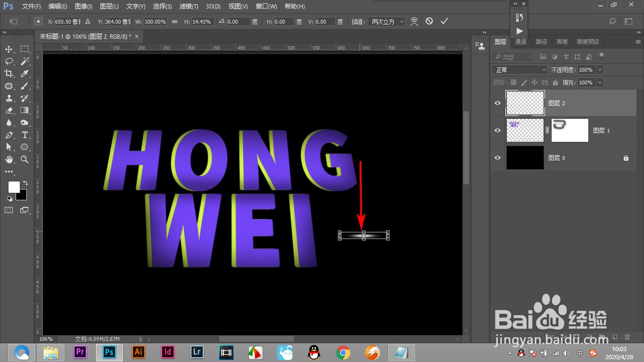This screenshot has width=644, height=362.
Task: Open the 滤镜 menu
Action: (188, 6)
